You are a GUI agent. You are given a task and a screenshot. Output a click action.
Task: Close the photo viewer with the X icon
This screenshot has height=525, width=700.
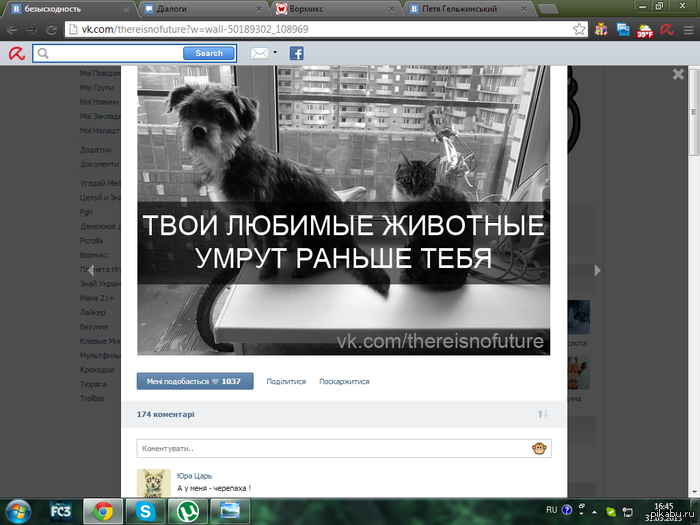pos(678,74)
